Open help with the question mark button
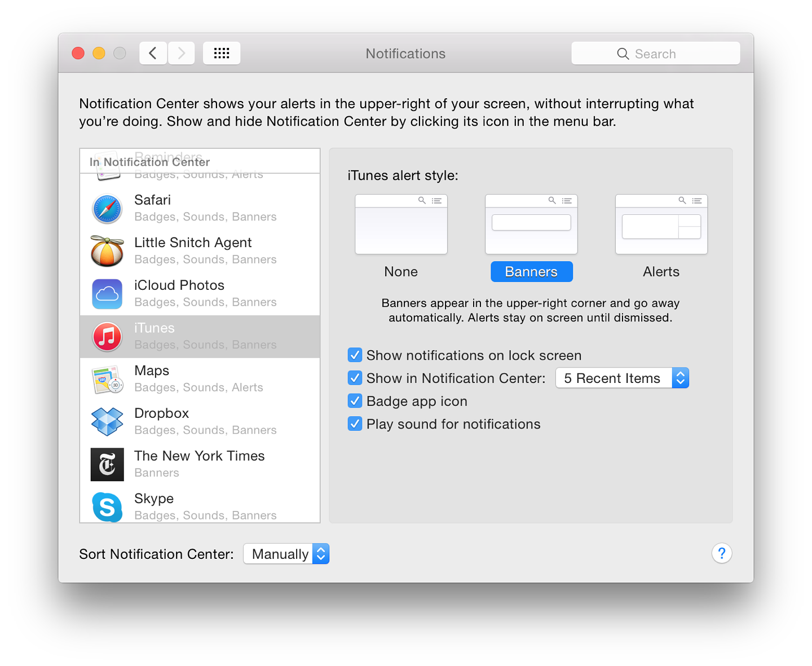Screen dimensions: 812x666 [x=722, y=553]
